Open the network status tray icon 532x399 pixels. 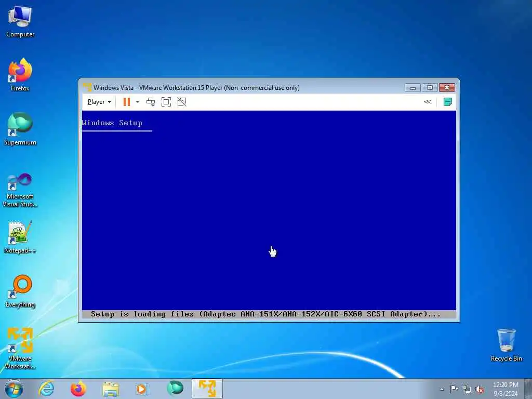(467, 389)
